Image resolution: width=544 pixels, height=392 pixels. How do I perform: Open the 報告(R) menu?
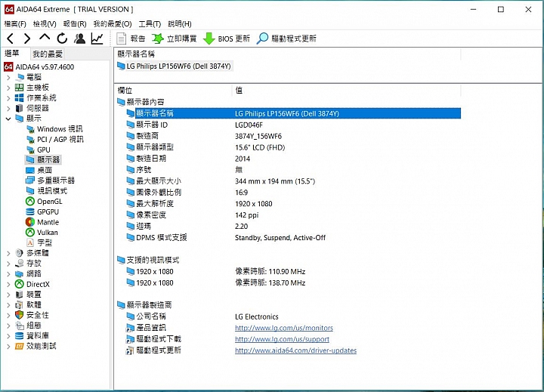(x=75, y=23)
